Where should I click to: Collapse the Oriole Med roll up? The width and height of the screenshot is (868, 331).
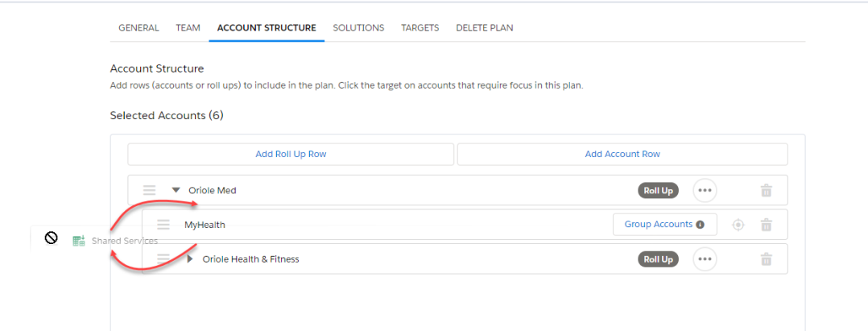pyautogui.click(x=176, y=190)
